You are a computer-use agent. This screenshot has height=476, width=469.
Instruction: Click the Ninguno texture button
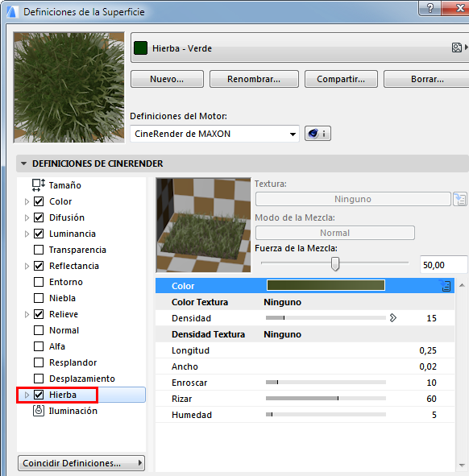[353, 199]
